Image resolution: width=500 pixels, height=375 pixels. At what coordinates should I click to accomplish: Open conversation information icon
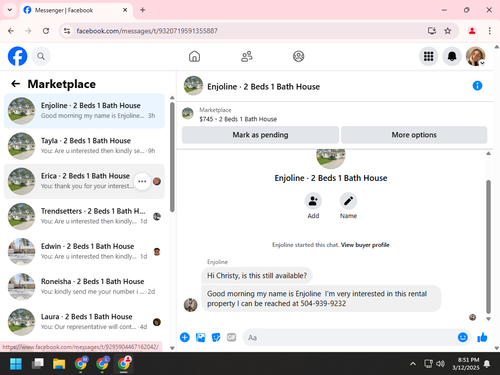(477, 86)
